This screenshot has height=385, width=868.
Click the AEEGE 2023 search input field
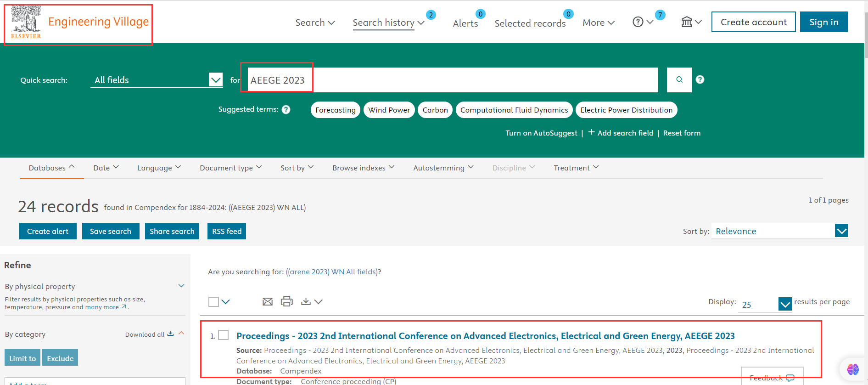click(453, 80)
